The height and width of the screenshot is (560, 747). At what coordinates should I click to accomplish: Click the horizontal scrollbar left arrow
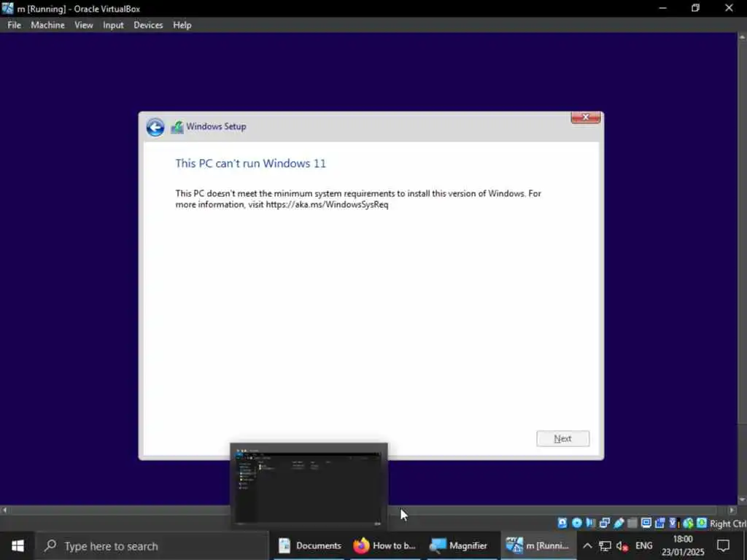(x=4, y=510)
